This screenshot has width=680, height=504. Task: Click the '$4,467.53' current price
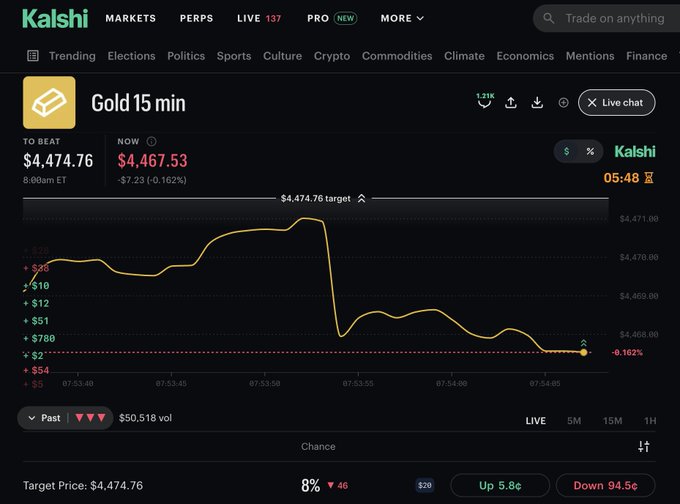point(153,161)
